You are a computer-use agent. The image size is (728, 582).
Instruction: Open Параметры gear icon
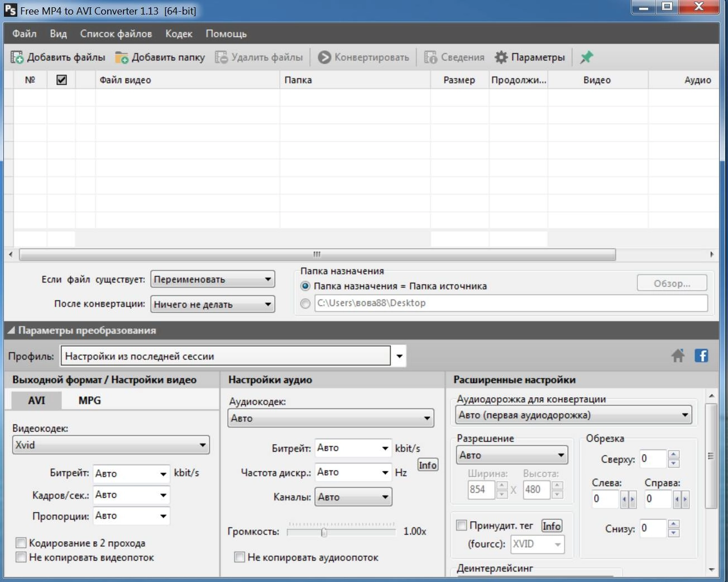click(501, 57)
